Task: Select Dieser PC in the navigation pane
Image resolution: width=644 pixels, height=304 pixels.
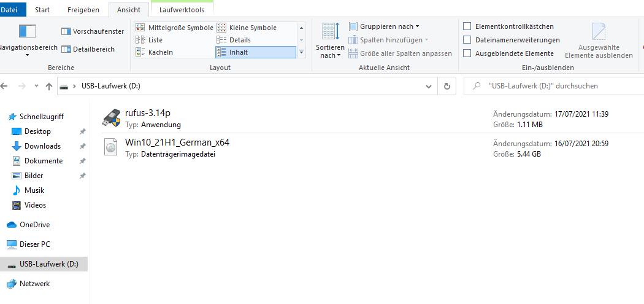Action: (x=28, y=244)
